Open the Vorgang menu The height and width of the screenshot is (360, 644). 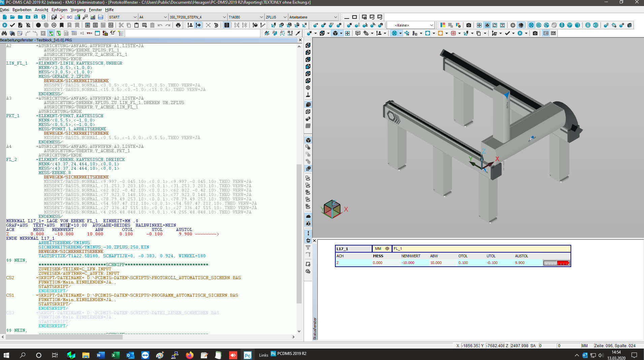click(x=78, y=10)
